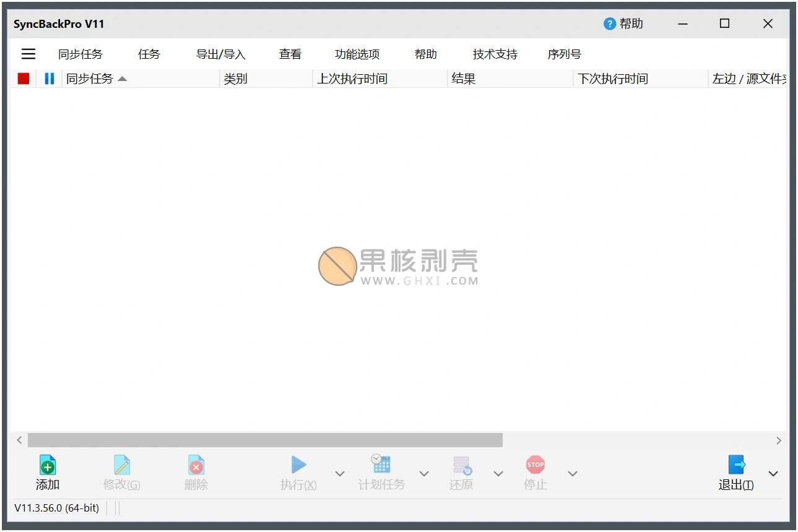
Task: Click the red stop square above the task list
Action: (23, 78)
